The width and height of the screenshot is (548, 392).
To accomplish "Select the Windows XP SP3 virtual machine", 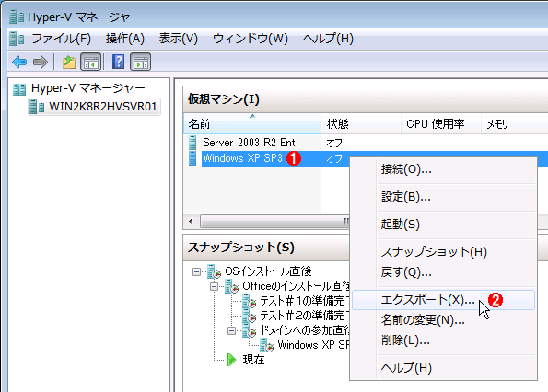I will tap(242, 158).
